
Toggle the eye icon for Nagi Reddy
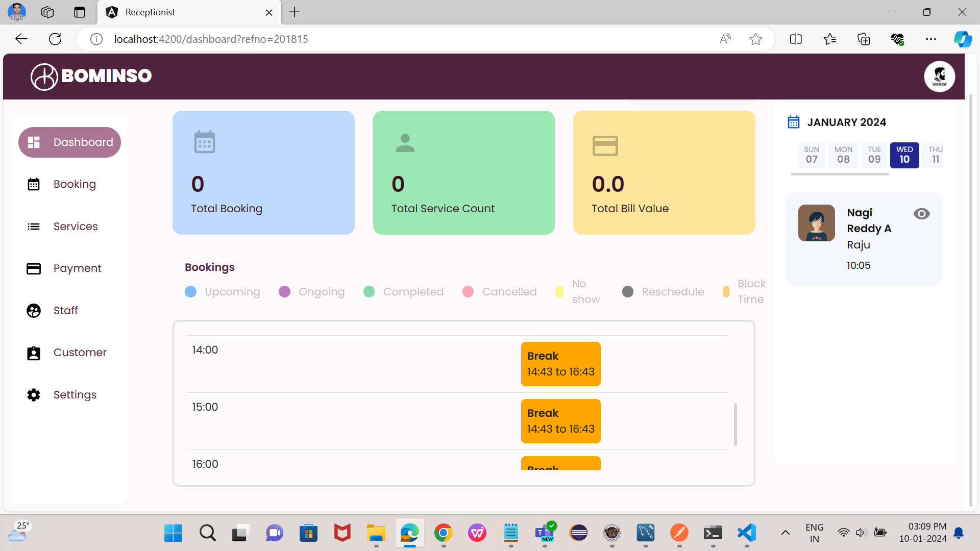921,214
